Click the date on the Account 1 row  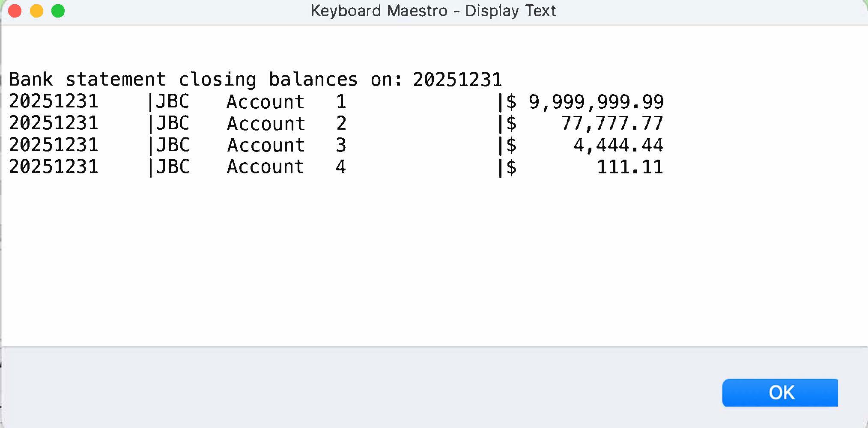tap(54, 102)
